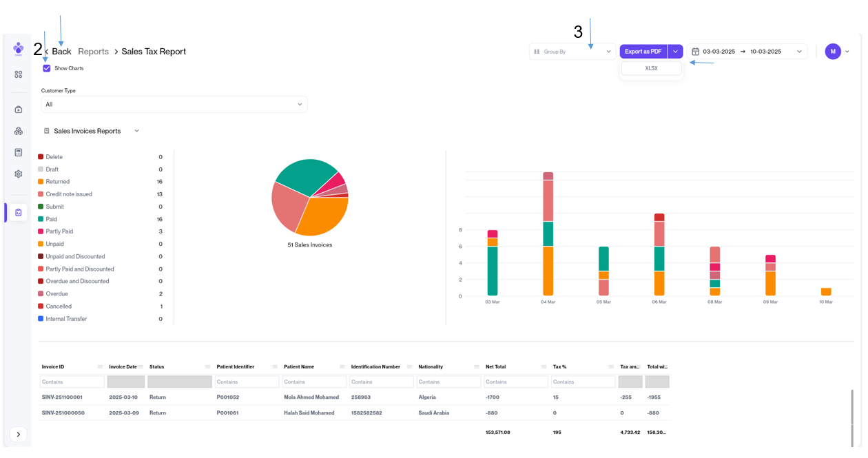Click the medical kit sidebar icon
Viewport: 868px width, 458px height.
19,110
